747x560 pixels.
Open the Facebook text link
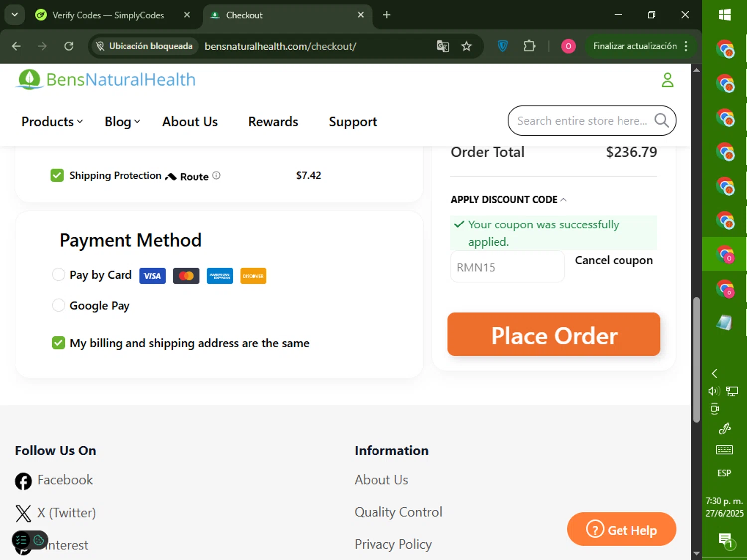pos(65,480)
